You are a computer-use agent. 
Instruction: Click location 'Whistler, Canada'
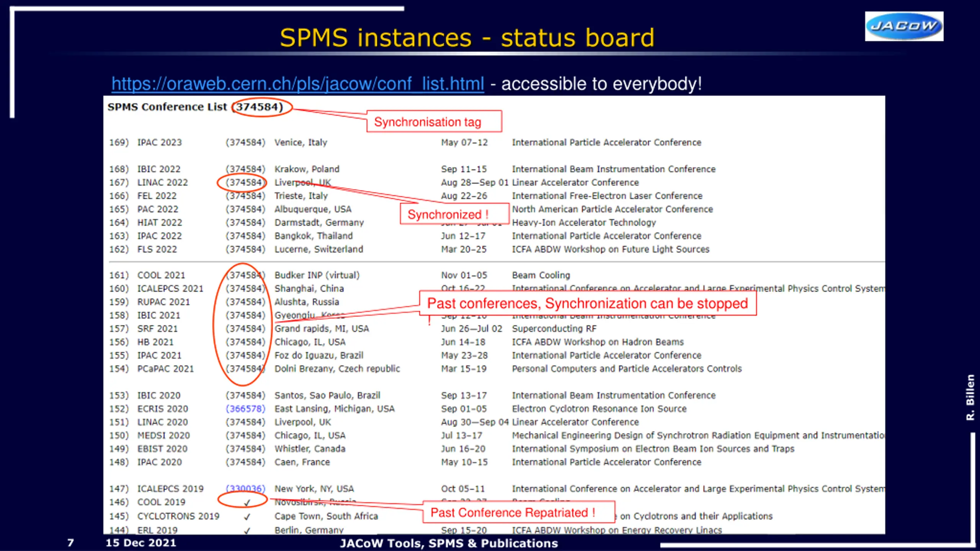(x=310, y=449)
